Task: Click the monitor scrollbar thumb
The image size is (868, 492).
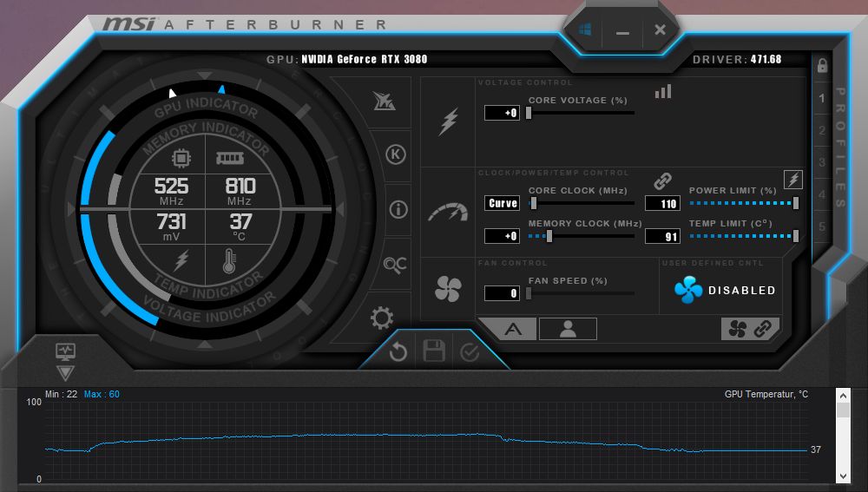Action: pyautogui.click(x=843, y=410)
